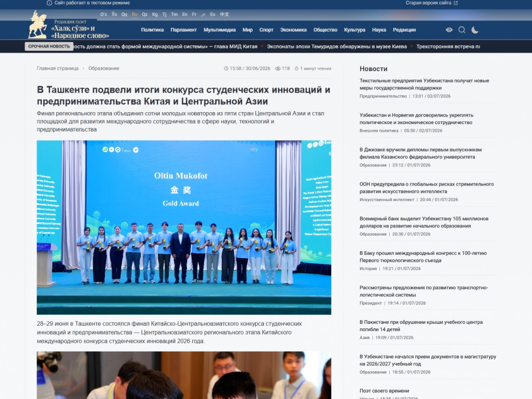Open Uzbekistan and Norway cooperation news
The image size is (532, 399).
[416, 119]
